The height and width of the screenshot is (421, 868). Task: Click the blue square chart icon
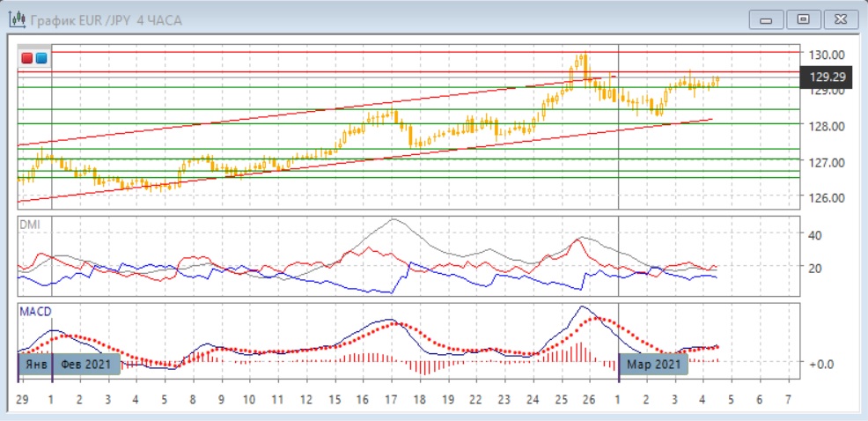(40, 58)
